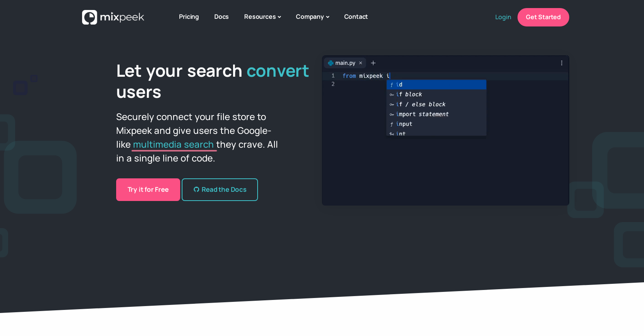Close the main.py editor tab

click(360, 63)
